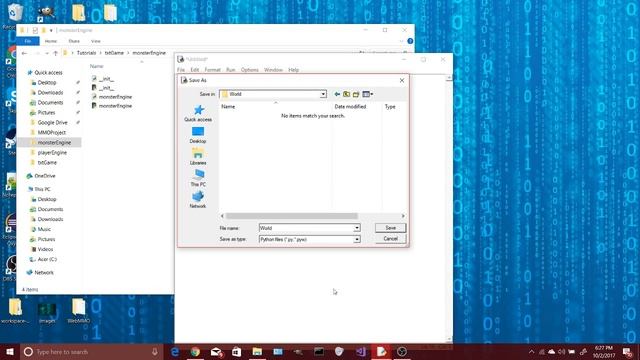Select Acer (C:) drive in Explorer sidebar
Image resolution: width=640 pixels, height=360 pixels.
click(47, 259)
